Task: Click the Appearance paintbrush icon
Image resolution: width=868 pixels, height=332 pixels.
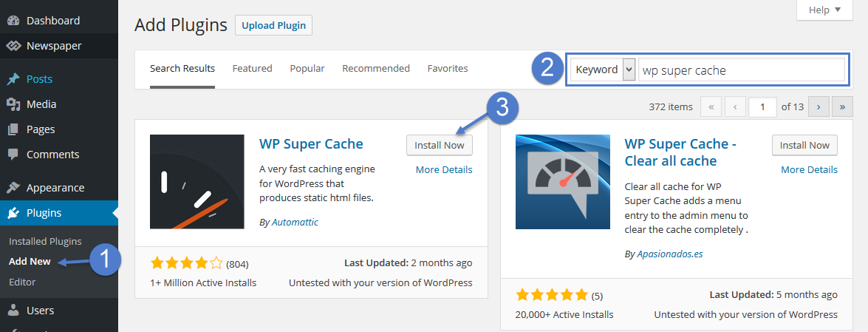Action: [x=13, y=188]
